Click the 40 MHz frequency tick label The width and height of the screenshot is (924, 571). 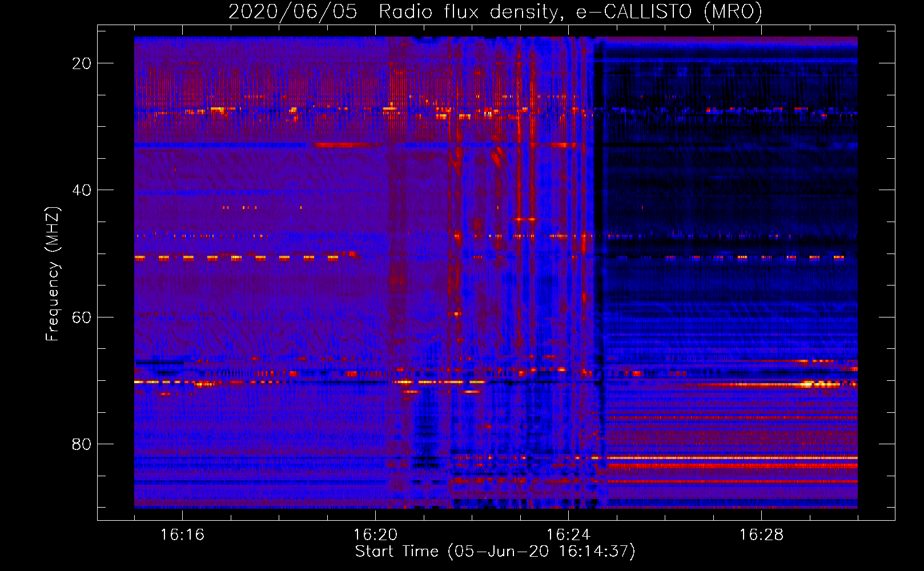(82, 190)
